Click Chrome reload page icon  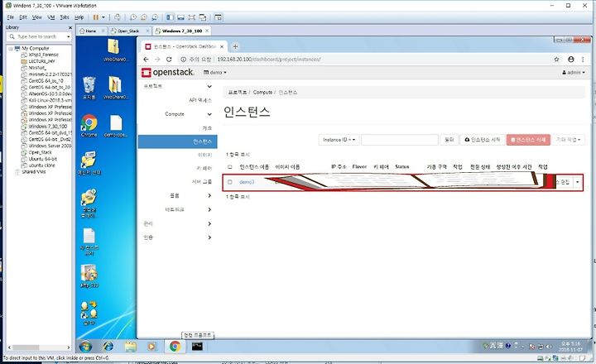point(169,60)
